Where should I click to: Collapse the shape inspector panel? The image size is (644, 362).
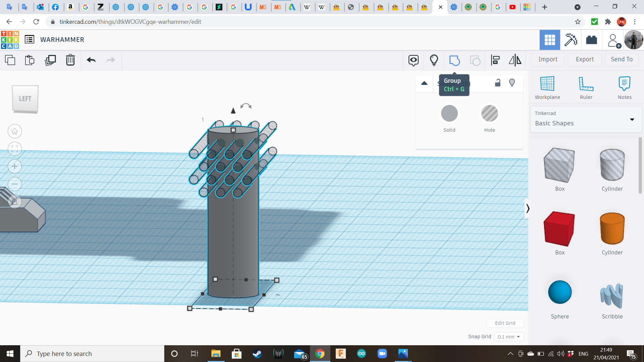[424, 83]
